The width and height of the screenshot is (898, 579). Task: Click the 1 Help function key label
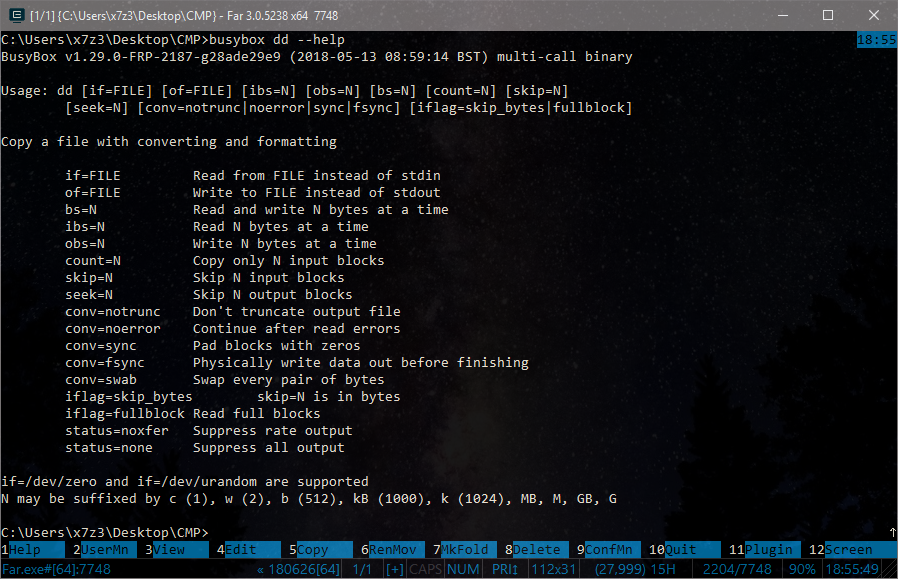coord(33,550)
